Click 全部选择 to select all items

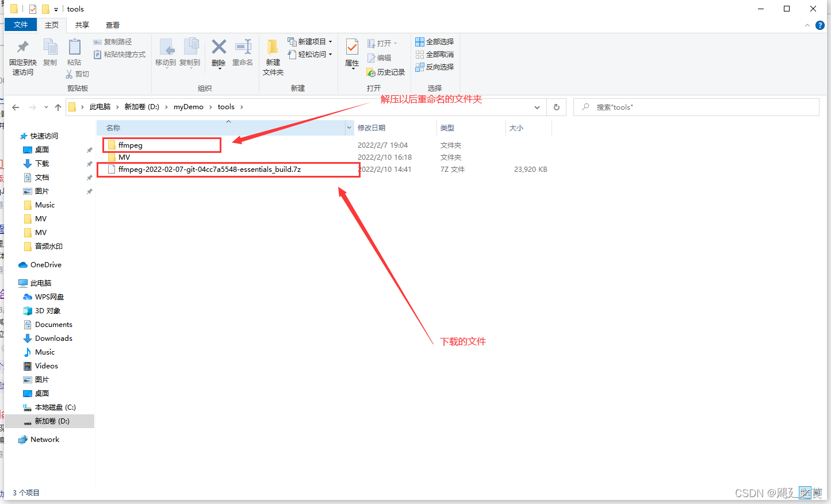coord(434,41)
